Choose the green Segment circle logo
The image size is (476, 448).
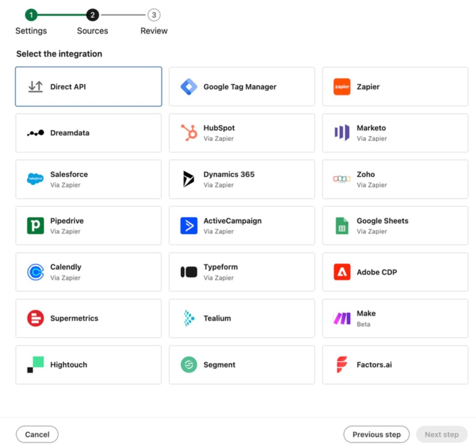pyautogui.click(x=189, y=364)
